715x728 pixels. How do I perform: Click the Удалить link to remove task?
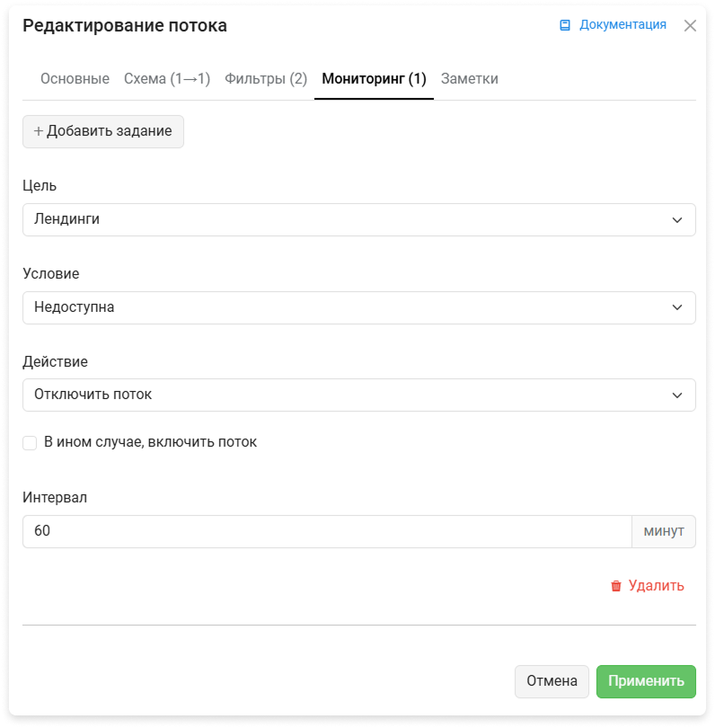(656, 586)
